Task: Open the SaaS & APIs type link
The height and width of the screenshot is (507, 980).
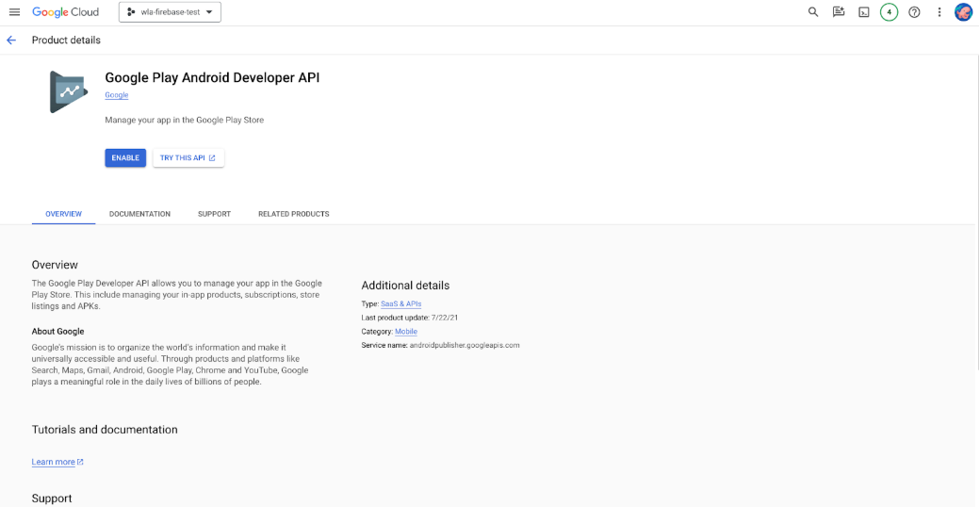Action: pos(401,303)
